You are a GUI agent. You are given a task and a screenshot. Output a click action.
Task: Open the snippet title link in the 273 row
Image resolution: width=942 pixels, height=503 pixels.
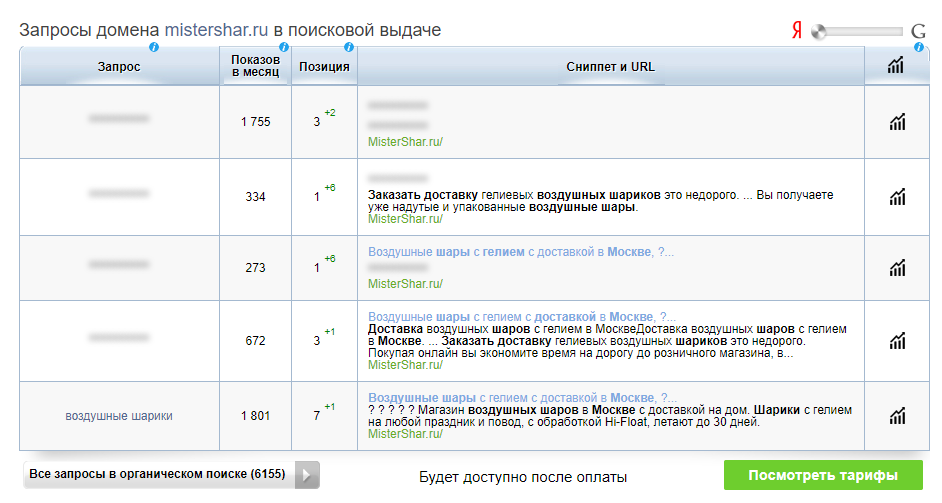click(x=521, y=252)
